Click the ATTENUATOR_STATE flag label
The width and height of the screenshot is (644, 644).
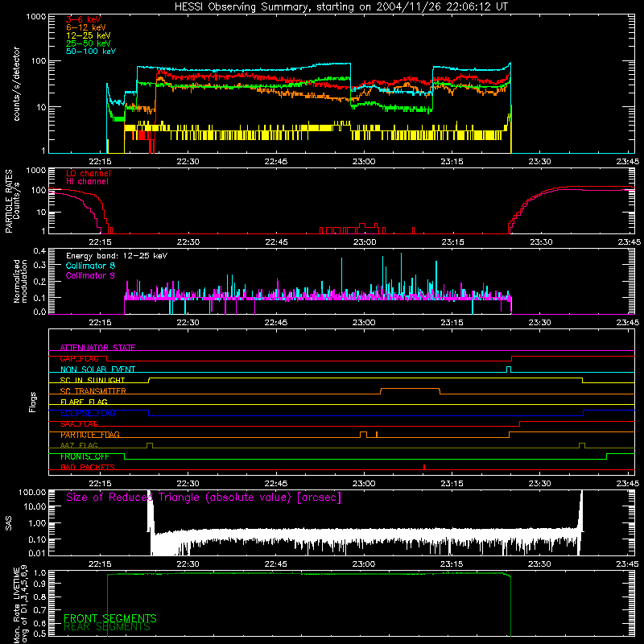click(x=97, y=348)
